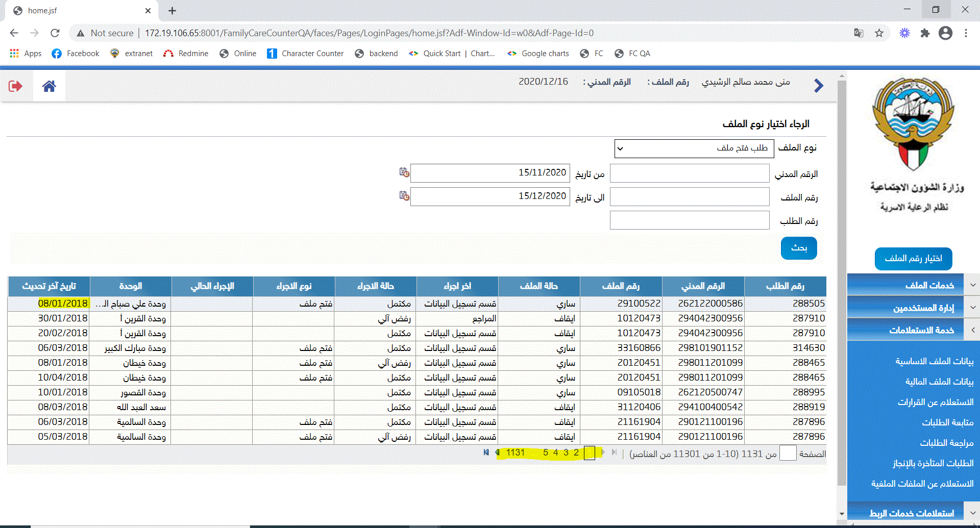The image size is (980, 528).
Task: Go to home via house icon
Action: 49,86
